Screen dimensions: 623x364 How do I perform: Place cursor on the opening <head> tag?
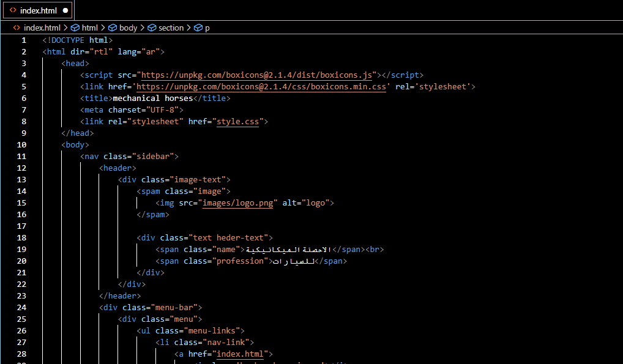tap(75, 64)
